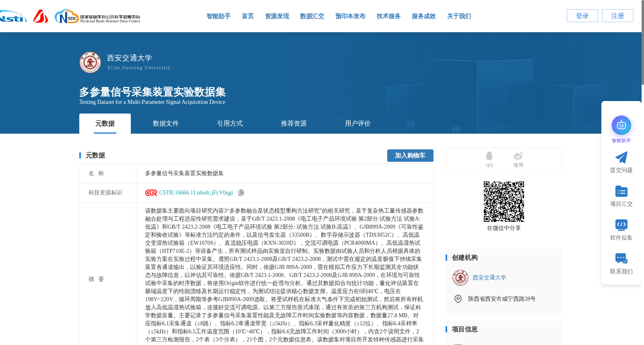Screen dimensions: 644x345
Task: Click dataset name 多参量信号采集装置实验数据集 in table
Action: [x=184, y=174]
